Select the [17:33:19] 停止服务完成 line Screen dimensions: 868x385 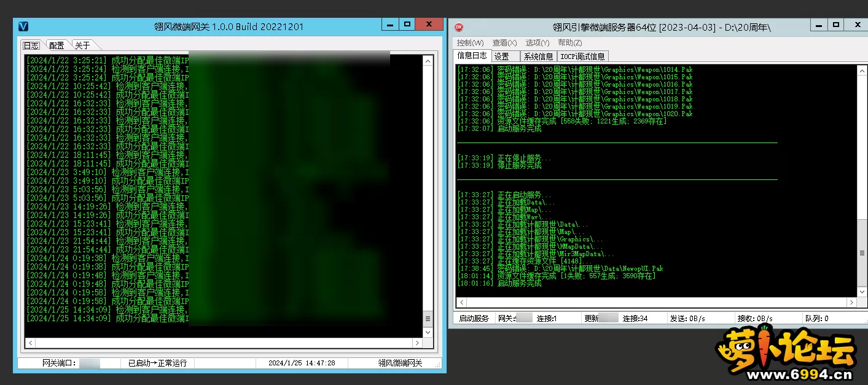click(x=499, y=165)
